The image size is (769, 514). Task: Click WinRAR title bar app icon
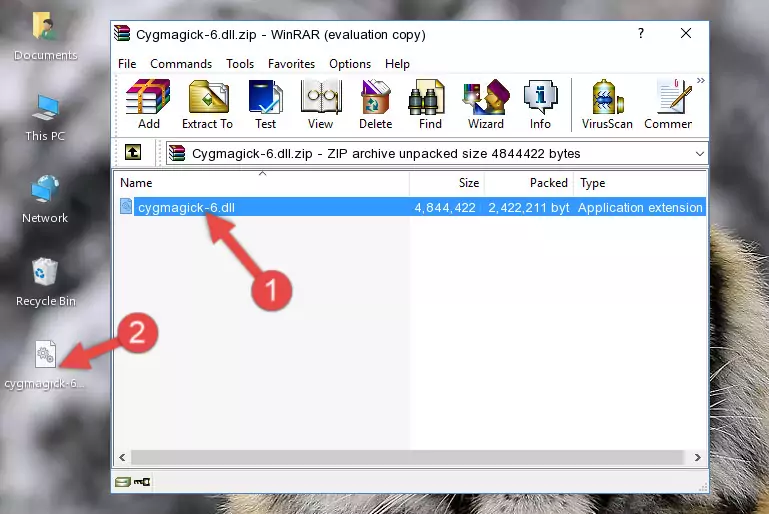coord(122,34)
